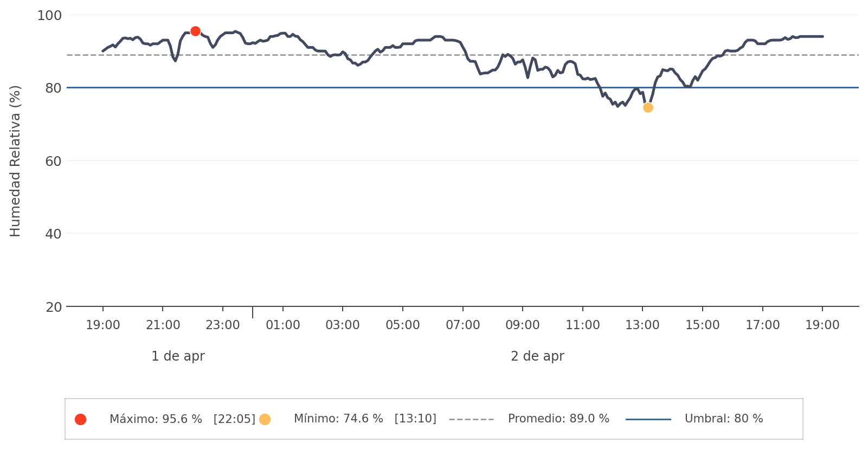Click the '[13:10]' time in the legend
Viewport: 868px width, 449px height.
tap(415, 419)
